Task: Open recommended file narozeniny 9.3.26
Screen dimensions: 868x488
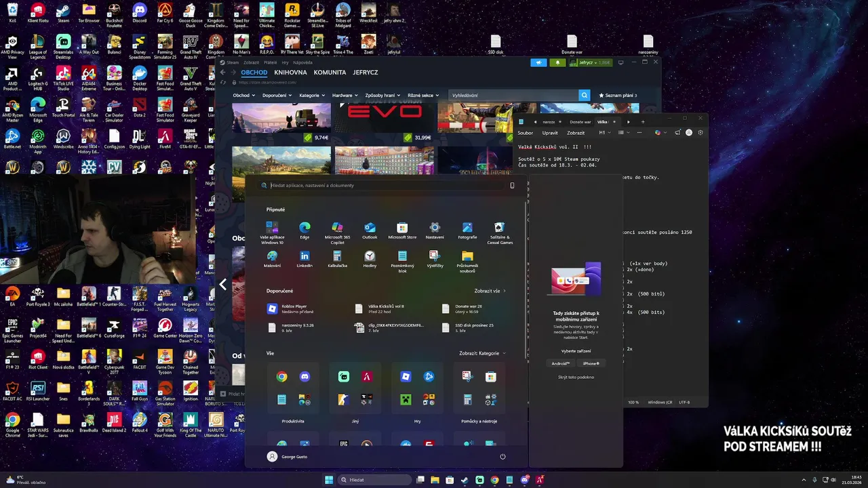Action: coord(292,327)
